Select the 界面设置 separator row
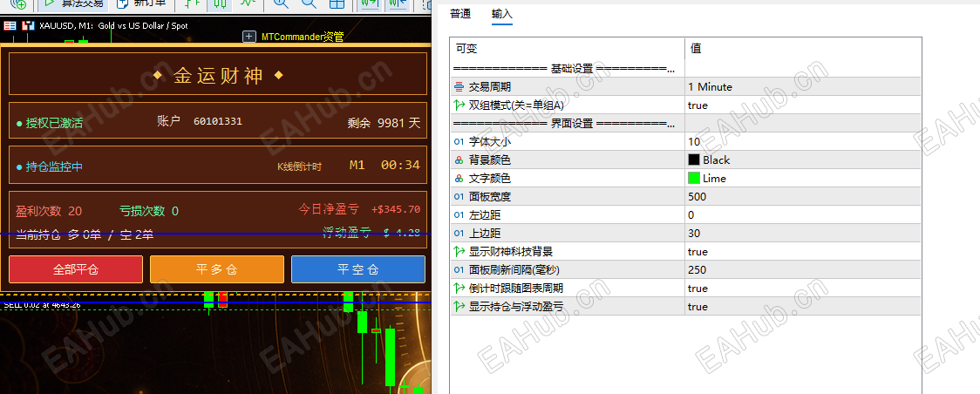The image size is (980, 394). (685, 123)
